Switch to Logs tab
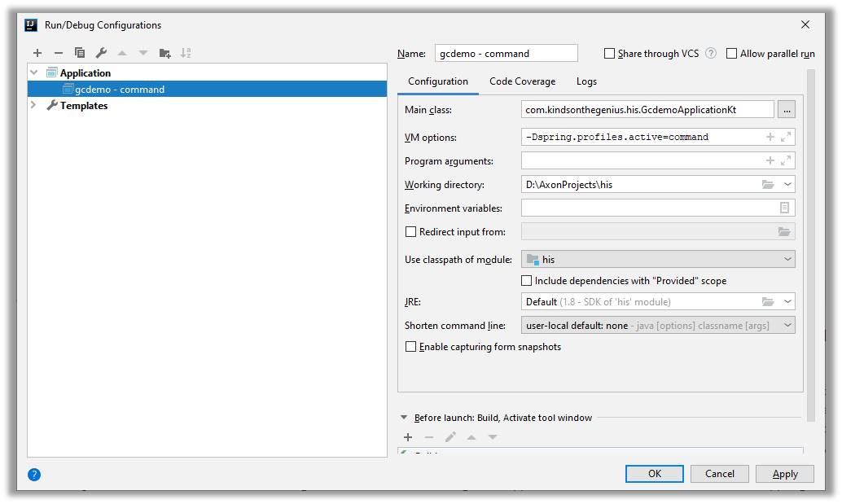The height and width of the screenshot is (504, 842). (586, 81)
